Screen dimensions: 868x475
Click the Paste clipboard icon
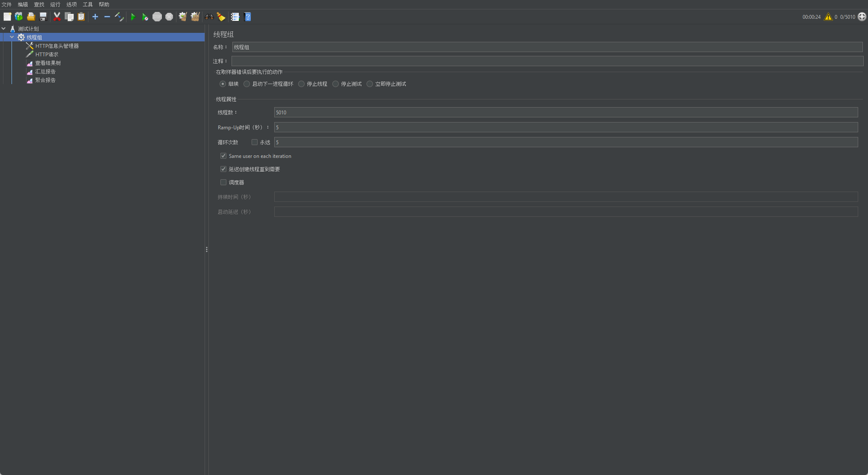[81, 17]
